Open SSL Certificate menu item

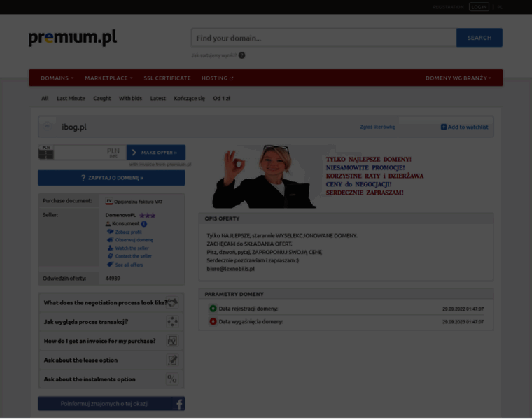[x=167, y=78]
